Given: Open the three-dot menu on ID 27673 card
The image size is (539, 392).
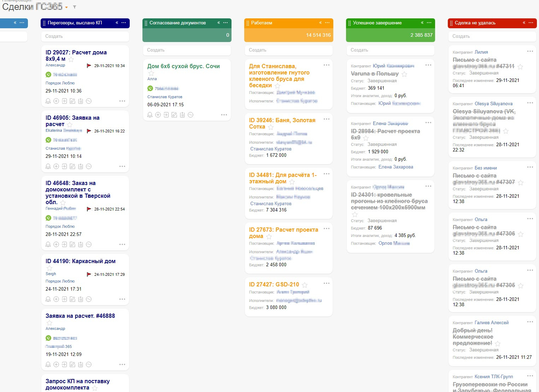Looking at the screenshot, I should click(327, 228).
